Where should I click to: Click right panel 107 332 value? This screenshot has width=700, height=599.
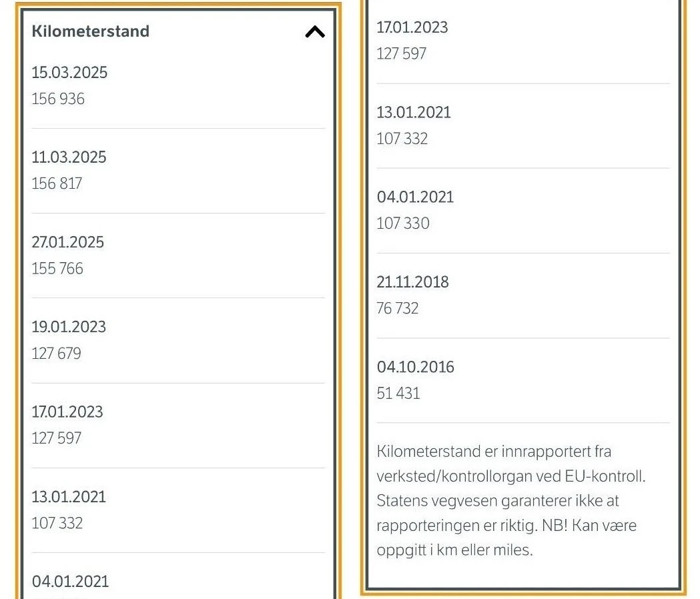point(402,138)
